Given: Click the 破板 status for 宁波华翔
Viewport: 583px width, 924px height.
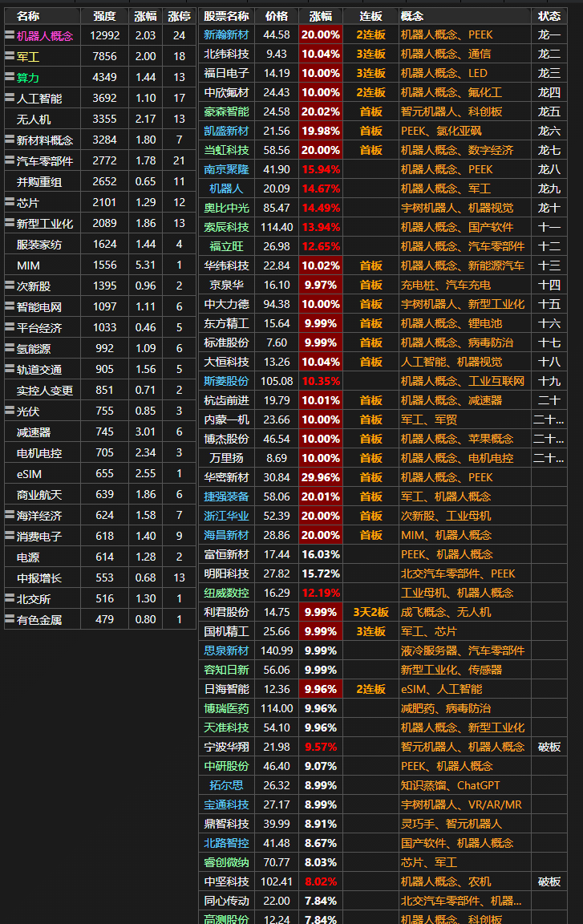Looking at the screenshot, I should click(x=549, y=747).
